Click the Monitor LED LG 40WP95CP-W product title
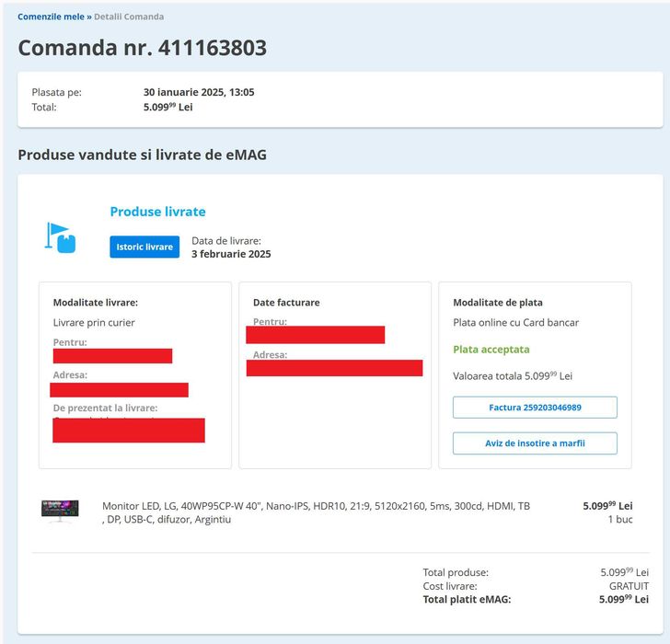Image resolution: width=670 pixels, height=644 pixels. [316, 512]
